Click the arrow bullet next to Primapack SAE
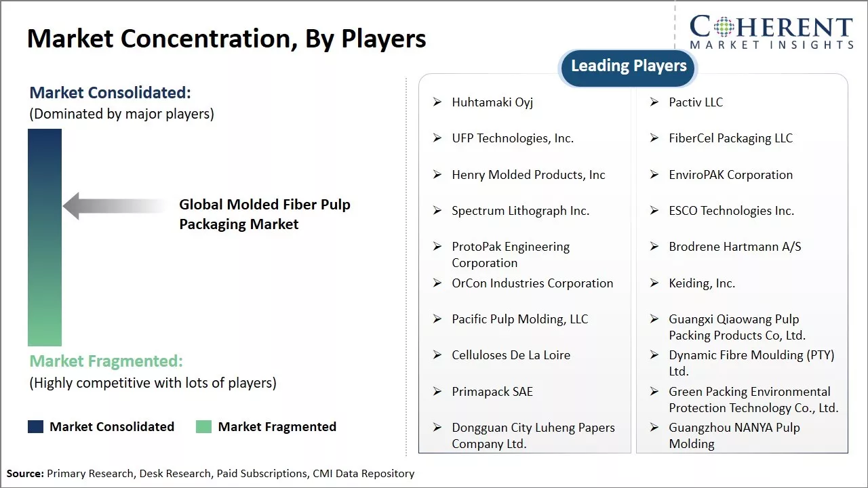 tap(437, 392)
